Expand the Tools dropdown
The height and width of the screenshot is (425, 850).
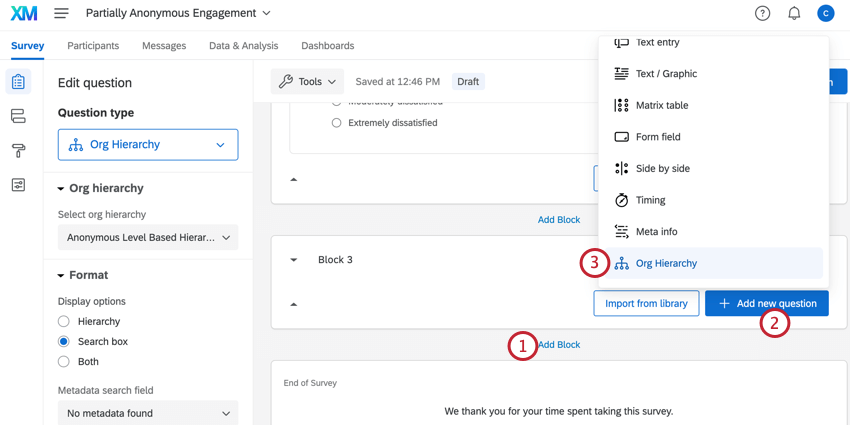[309, 82]
